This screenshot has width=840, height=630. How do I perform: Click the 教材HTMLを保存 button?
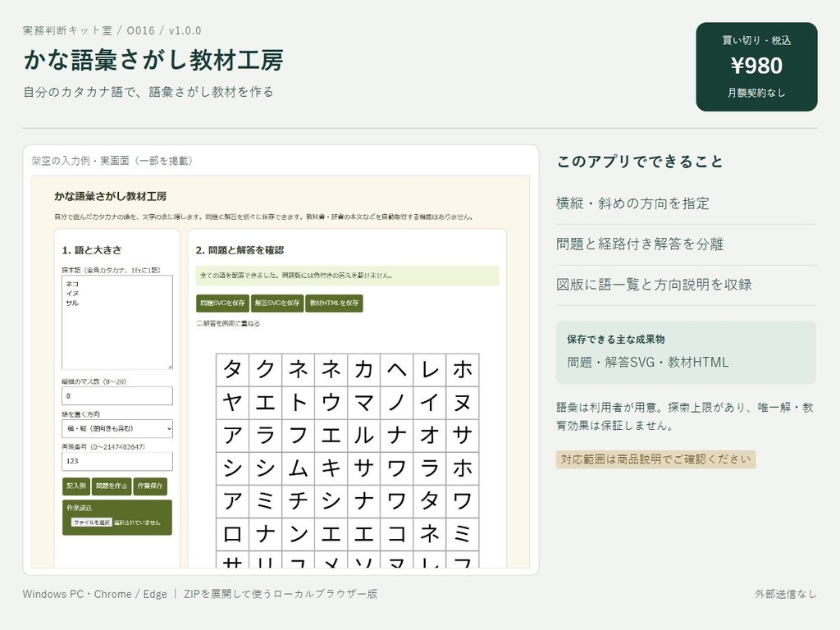[334, 304]
